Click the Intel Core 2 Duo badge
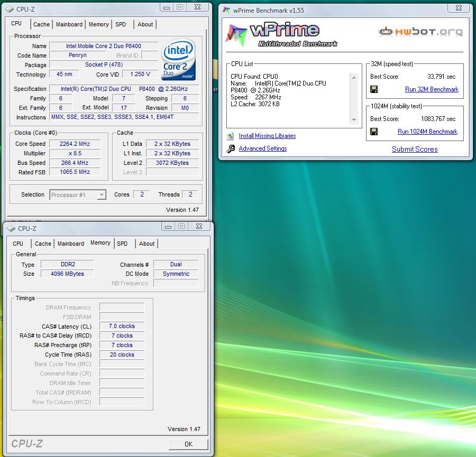Image resolution: width=476 pixels, height=457 pixels. tap(179, 60)
